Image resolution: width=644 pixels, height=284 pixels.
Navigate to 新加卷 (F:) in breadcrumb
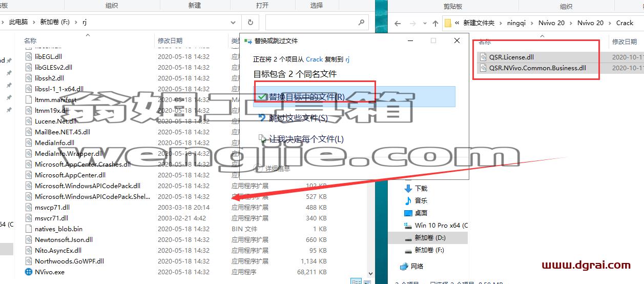pos(54,22)
